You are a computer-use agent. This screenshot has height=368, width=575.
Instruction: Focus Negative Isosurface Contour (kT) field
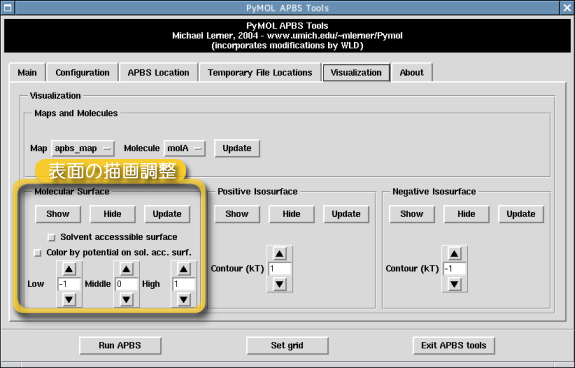click(454, 269)
